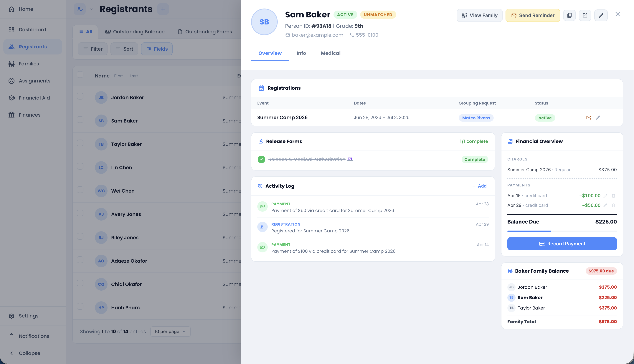Click baker@example.com email link
This screenshot has height=364, width=634.
(317, 35)
